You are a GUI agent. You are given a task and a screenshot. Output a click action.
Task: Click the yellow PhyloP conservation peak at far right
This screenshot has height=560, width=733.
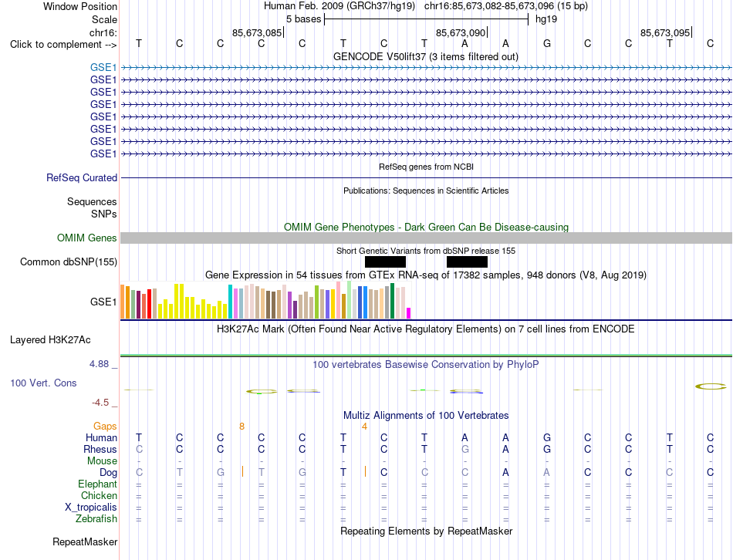click(711, 386)
